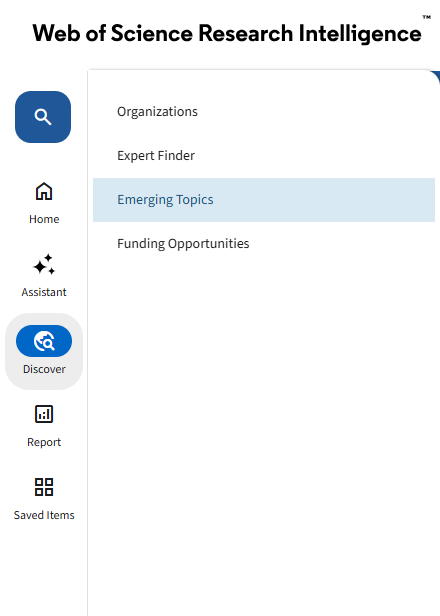440x616 pixels.
Task: Click the Discover text label
Action: pos(44,369)
